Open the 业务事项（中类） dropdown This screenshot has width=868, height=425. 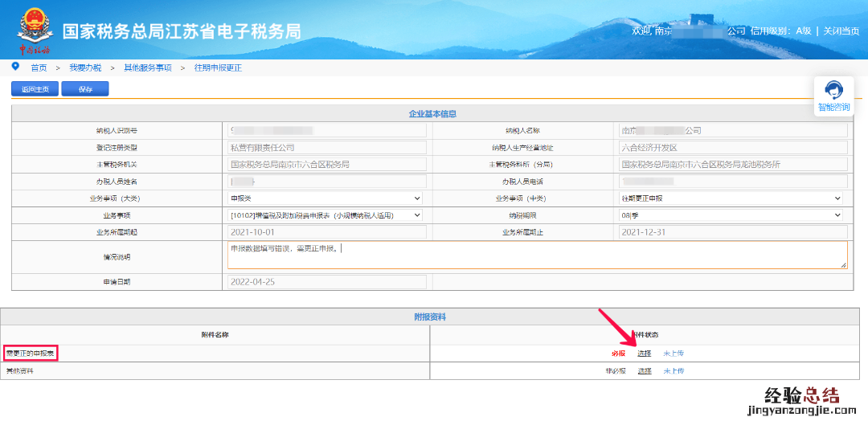(731, 198)
